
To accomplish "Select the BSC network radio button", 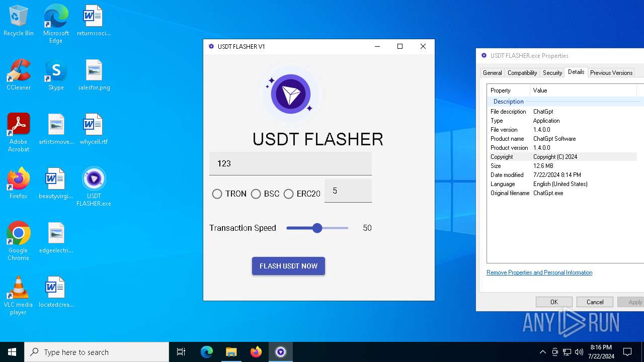I will point(256,194).
